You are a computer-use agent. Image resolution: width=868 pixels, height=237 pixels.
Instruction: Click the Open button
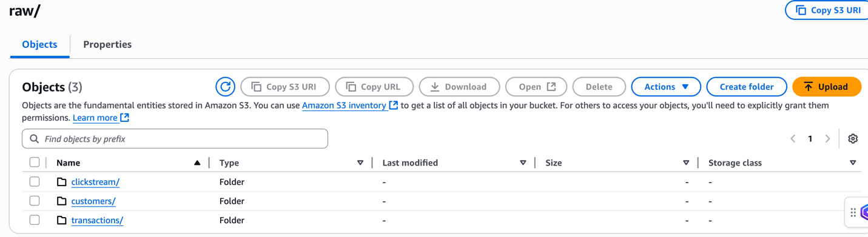click(x=536, y=87)
